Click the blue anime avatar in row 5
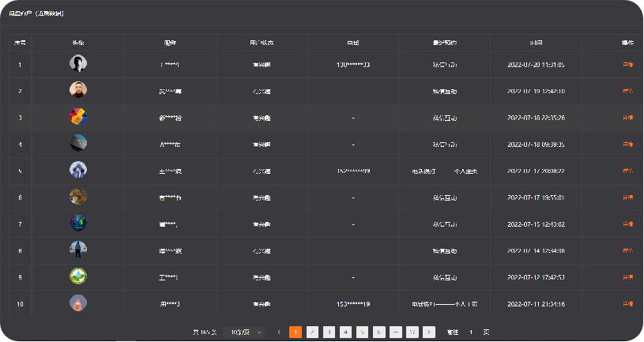 point(78,170)
